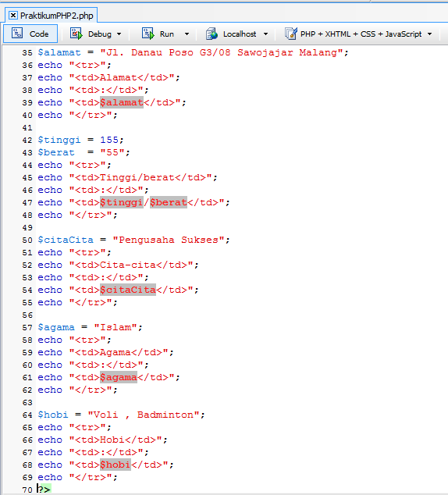Click "<td>Hobi</td>" on line 66
The width and height of the screenshot is (448, 495).
pyautogui.click(x=116, y=440)
